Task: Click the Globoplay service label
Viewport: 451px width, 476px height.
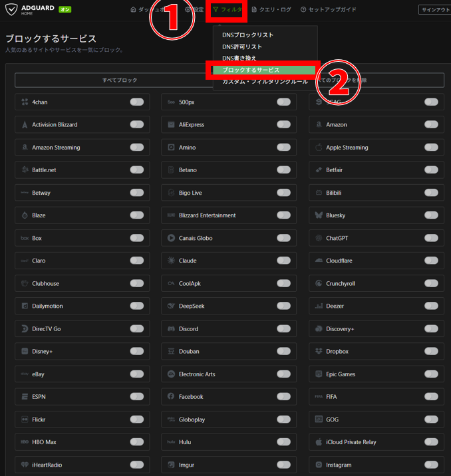Action: point(192,419)
